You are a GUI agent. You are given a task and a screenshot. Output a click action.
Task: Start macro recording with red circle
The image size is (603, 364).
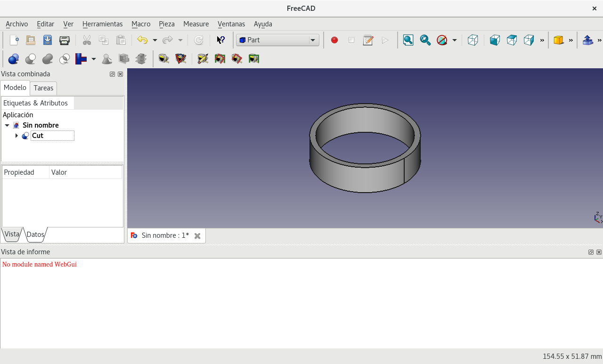[334, 40]
